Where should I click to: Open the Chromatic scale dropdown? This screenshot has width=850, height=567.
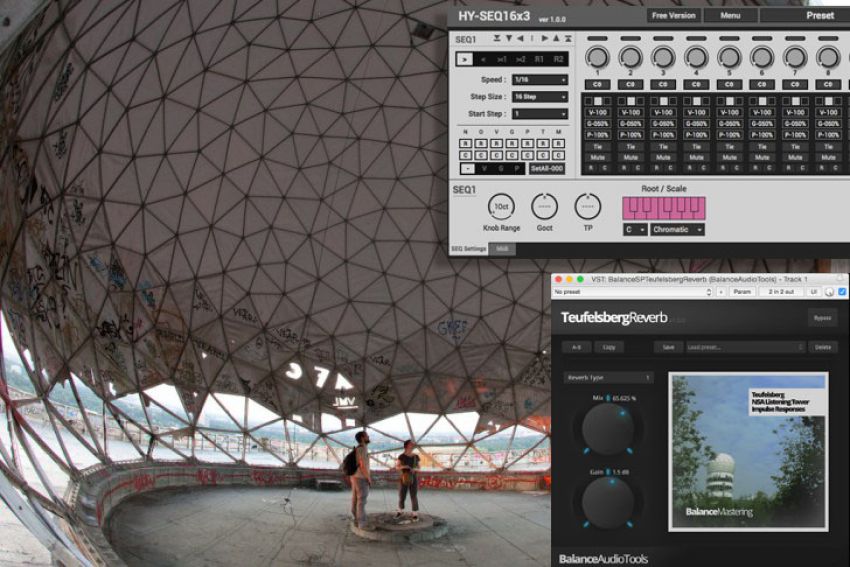[x=678, y=230]
